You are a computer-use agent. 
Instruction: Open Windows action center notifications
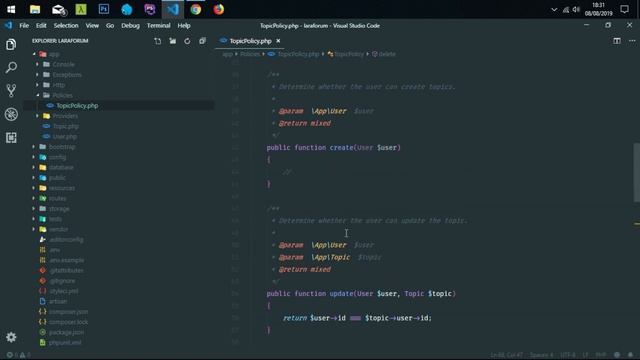pyautogui.click(x=624, y=9)
